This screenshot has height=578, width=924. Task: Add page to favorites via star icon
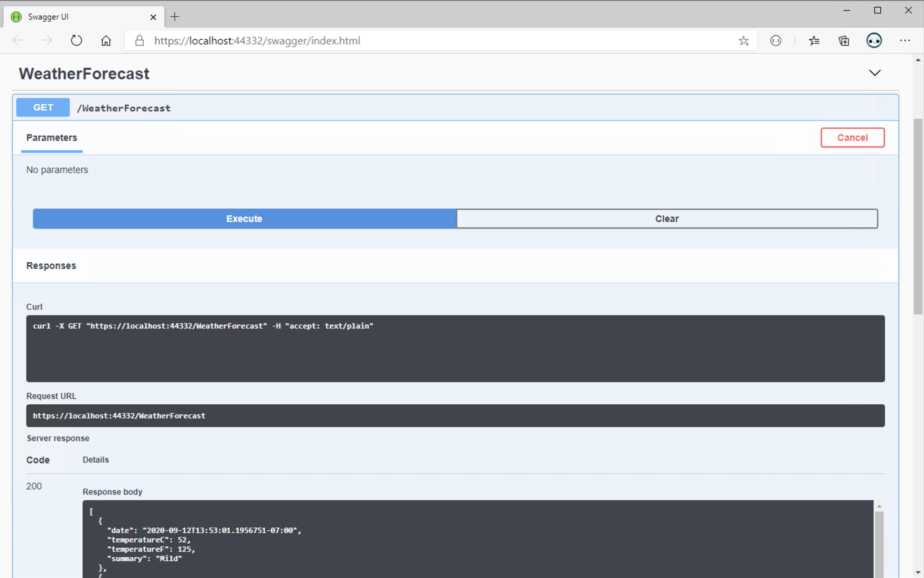click(743, 41)
